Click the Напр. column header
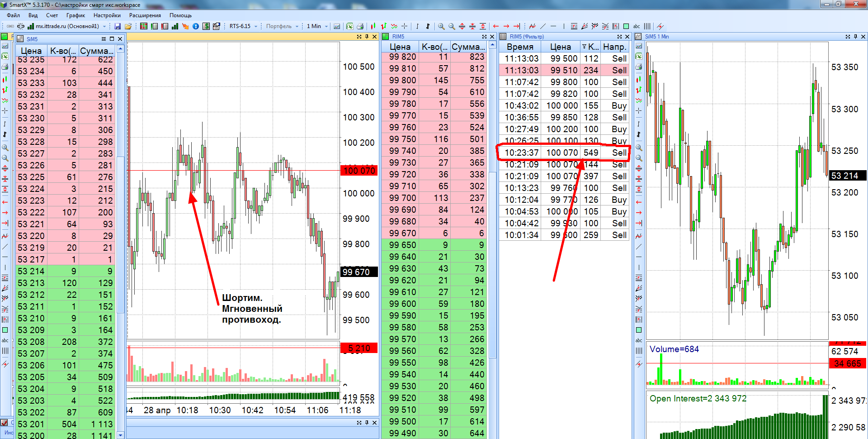Image resolution: width=868 pixels, height=439 pixels. (615, 47)
